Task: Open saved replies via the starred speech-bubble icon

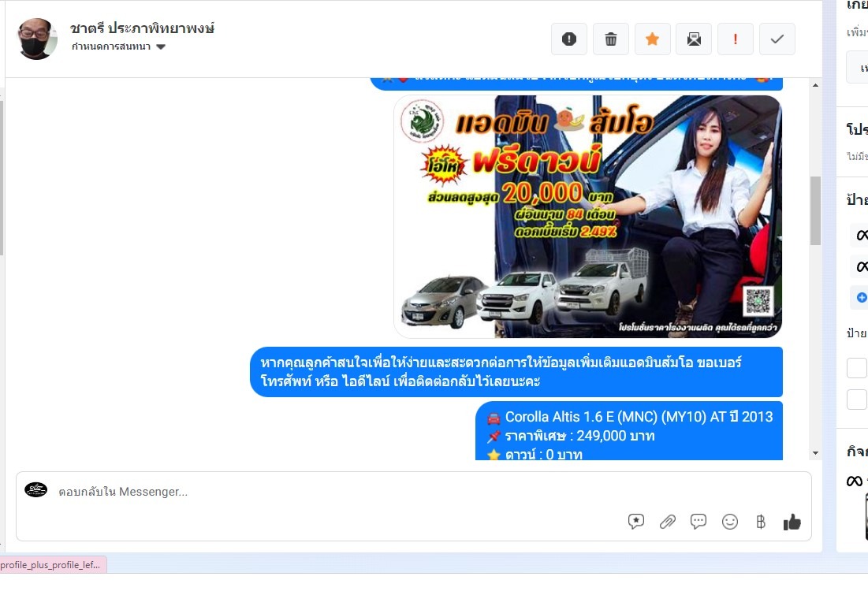Action: click(x=636, y=522)
